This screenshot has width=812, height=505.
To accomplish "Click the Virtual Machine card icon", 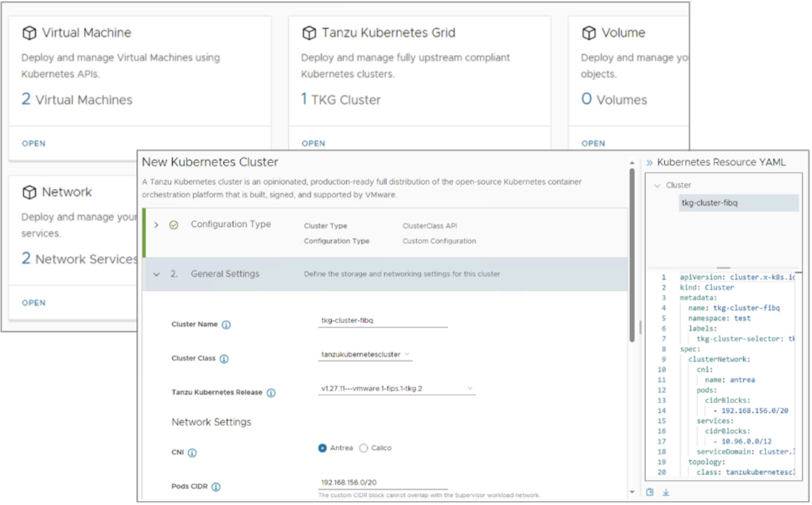I will (29, 33).
